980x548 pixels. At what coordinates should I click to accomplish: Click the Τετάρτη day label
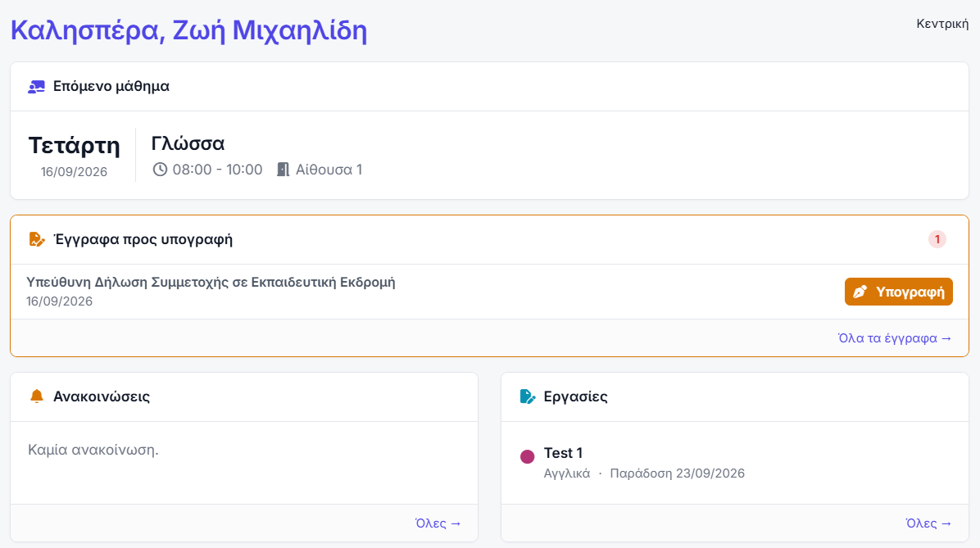click(x=75, y=146)
